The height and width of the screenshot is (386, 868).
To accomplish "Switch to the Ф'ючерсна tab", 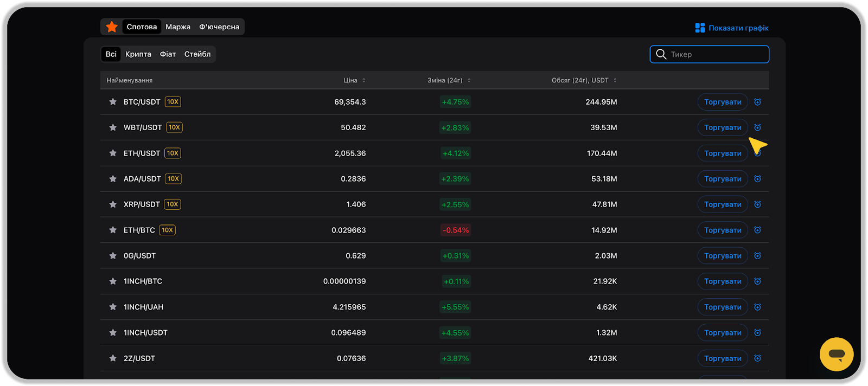I will [x=219, y=27].
